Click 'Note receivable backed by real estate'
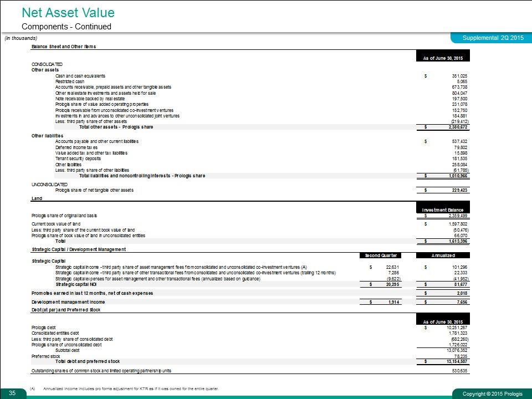This screenshot has width=532, height=399. pos(90,99)
